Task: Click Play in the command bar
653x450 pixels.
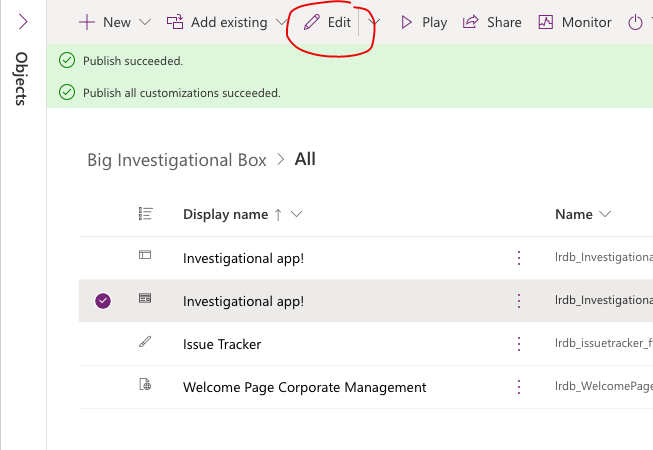Action: pos(424,22)
